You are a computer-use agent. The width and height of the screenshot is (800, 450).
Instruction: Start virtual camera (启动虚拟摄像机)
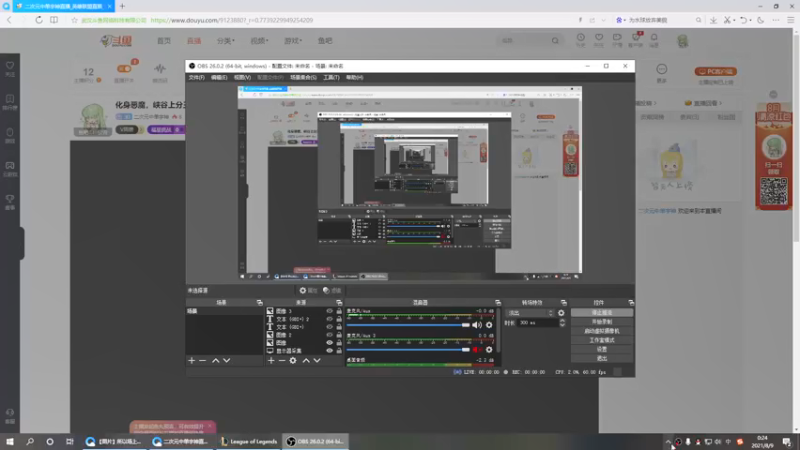(602, 331)
